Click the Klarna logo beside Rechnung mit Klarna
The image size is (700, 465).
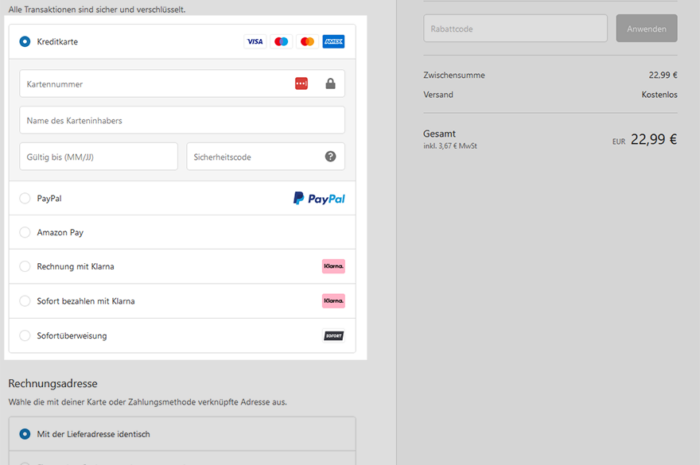(333, 266)
